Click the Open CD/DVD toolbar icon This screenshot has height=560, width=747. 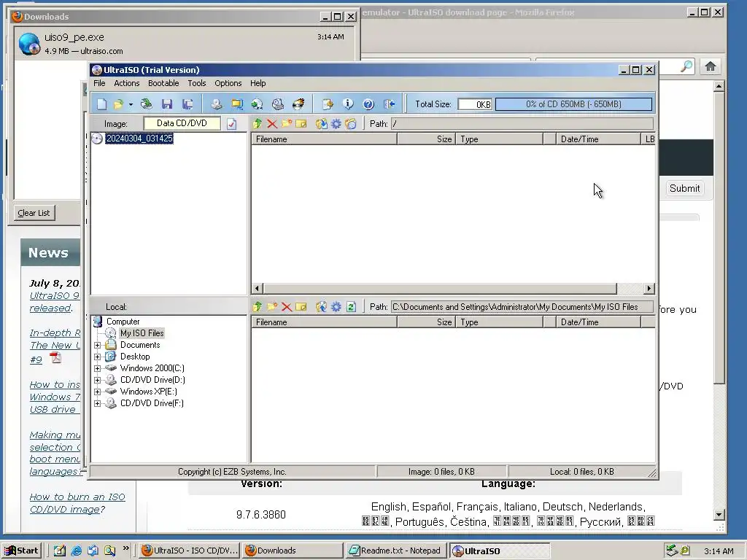(147, 104)
